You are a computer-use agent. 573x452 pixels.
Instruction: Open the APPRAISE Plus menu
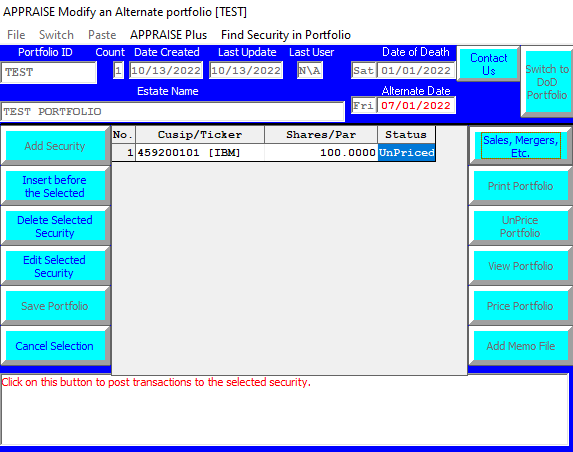[168, 35]
